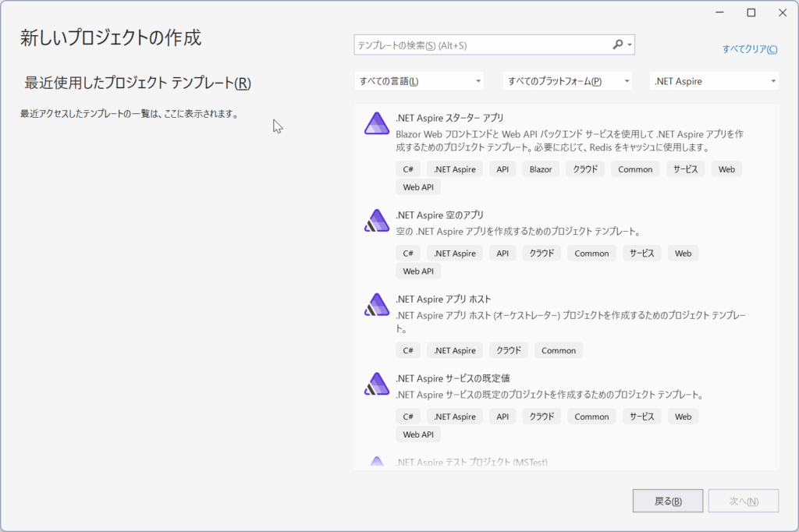The width and height of the screenshot is (799, 532).
Task: Select the .NET Aspire サービスの既定値 title
Action: tap(453, 378)
